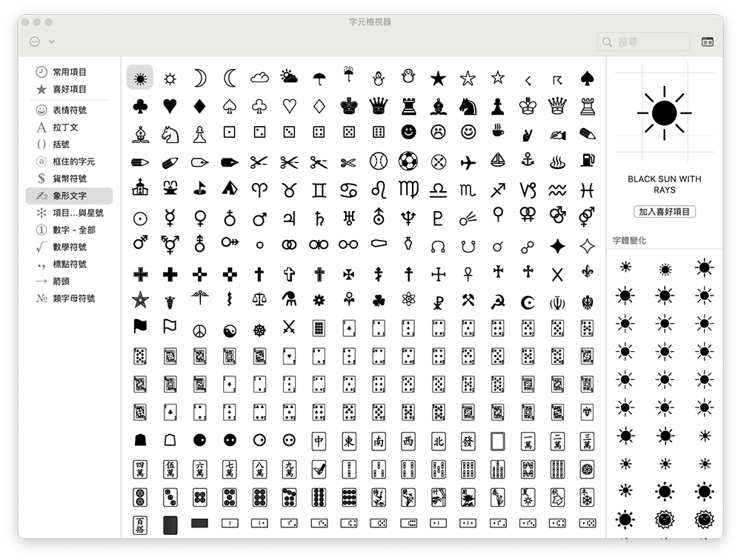Screen dimensions: 741x560
Task: Choose the crossed swords symbol
Action: [289, 327]
